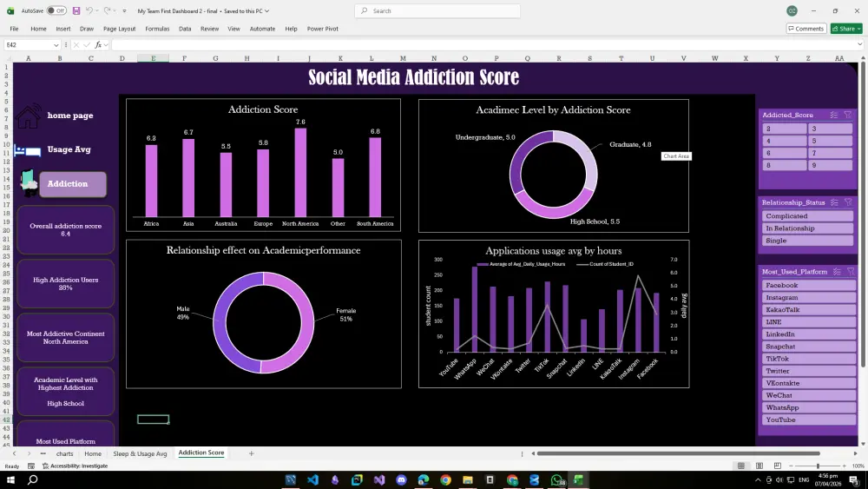Switch to the Home sheet tab
868x489 pixels.
pos(93,453)
